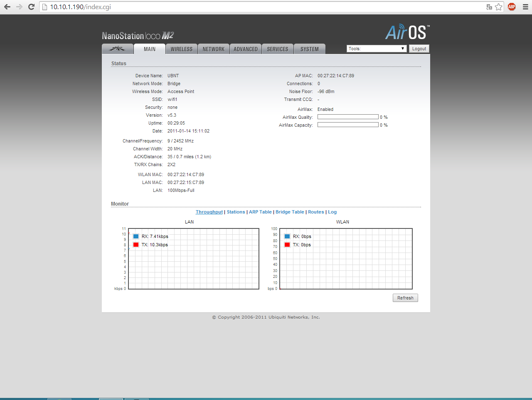
Task: Open the ARP Table link
Action: (x=260, y=212)
